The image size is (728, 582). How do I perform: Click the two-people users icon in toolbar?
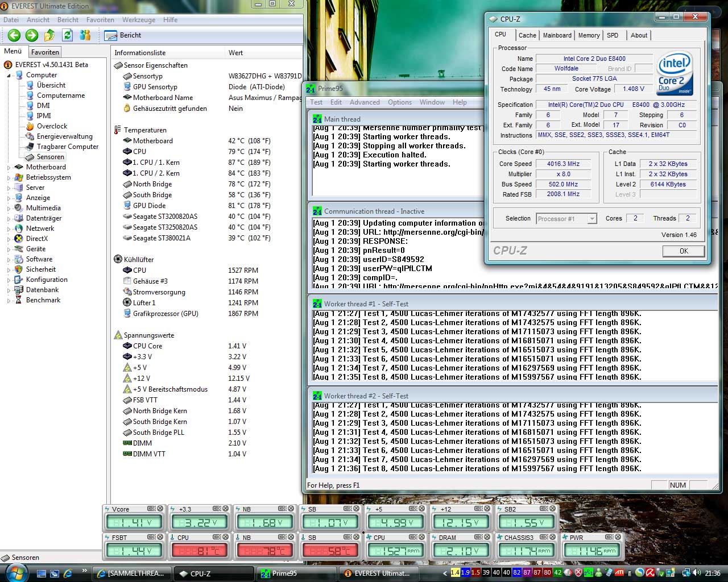point(85,35)
